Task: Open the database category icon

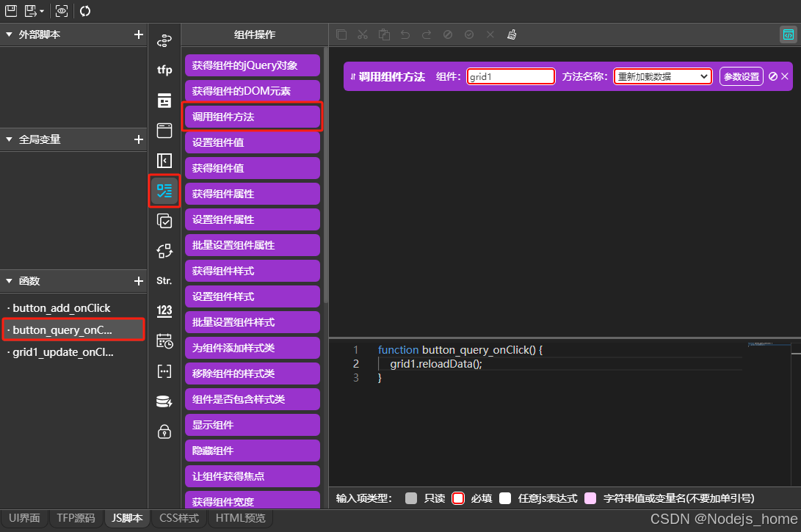Action: (164, 402)
